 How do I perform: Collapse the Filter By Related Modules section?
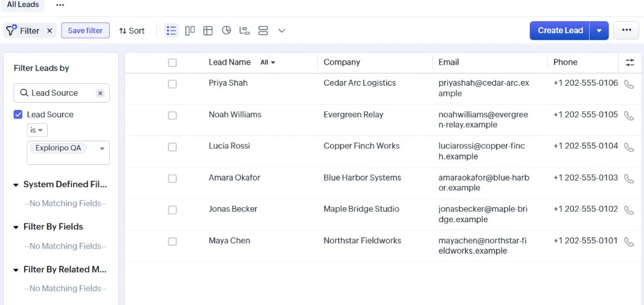16,270
